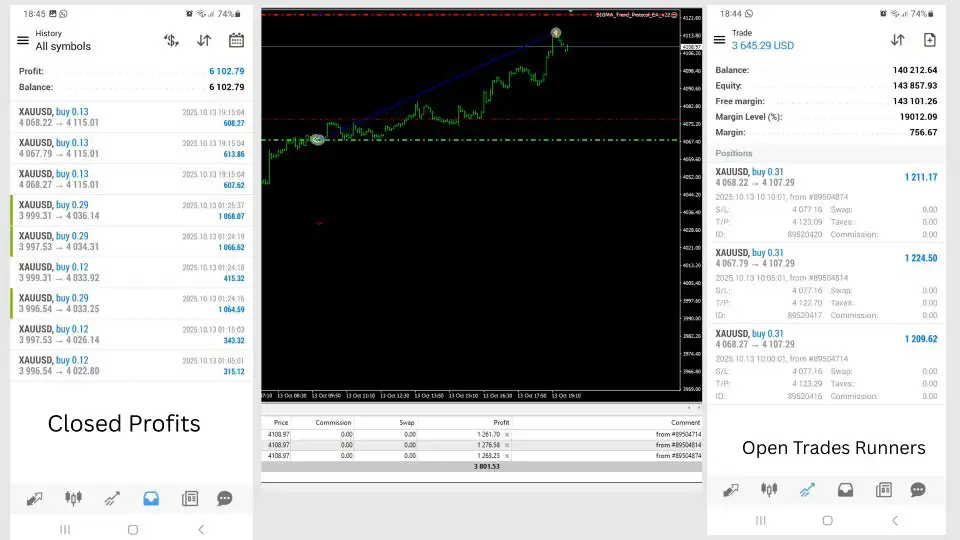Tap Android back arrow below History screen
This screenshot has width=960, height=540.
[201, 530]
